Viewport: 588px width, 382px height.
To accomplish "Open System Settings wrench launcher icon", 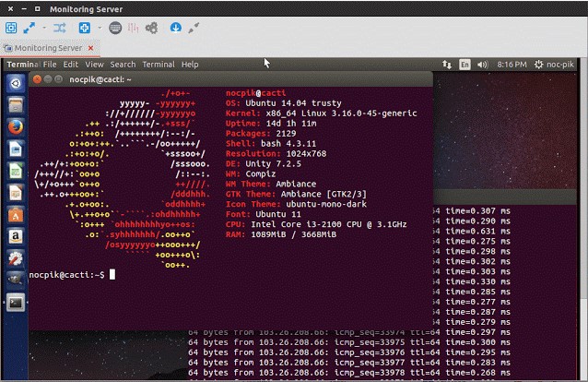I will coord(16,258).
